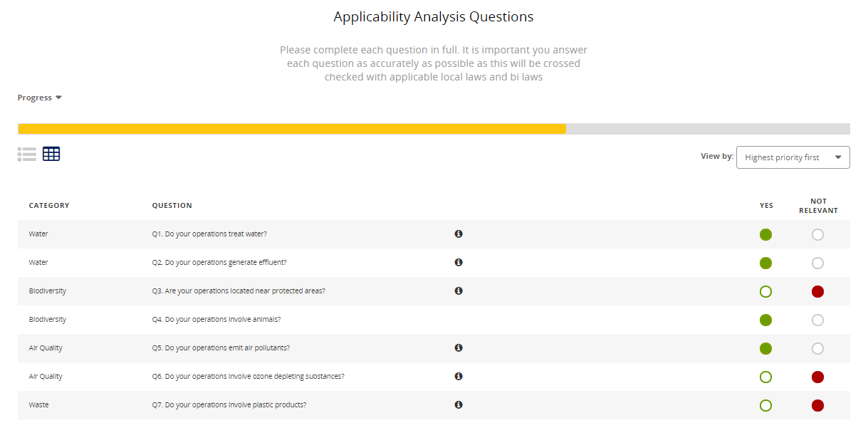Screen dimensions: 868x423
Task: Open info icon for Q6 ozone substances
Action: click(x=459, y=376)
